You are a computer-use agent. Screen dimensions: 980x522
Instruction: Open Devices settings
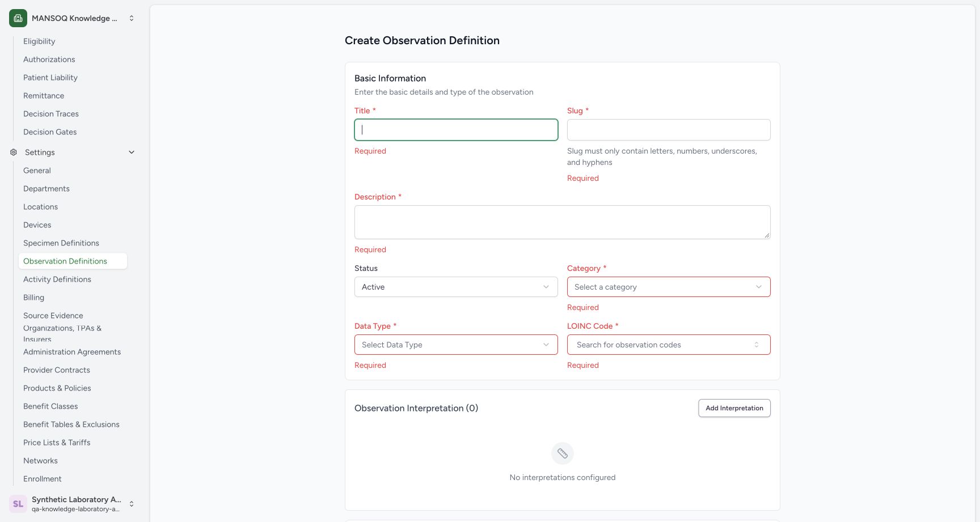point(37,225)
